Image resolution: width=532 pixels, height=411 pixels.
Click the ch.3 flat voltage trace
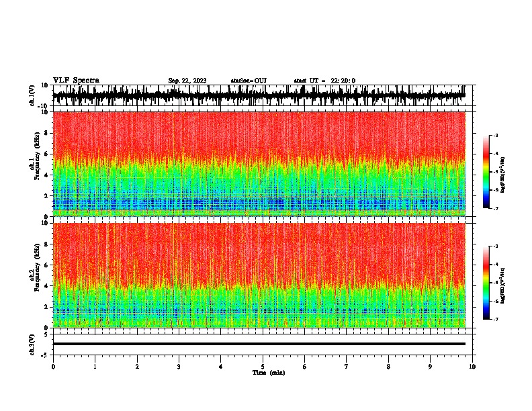[259, 344]
